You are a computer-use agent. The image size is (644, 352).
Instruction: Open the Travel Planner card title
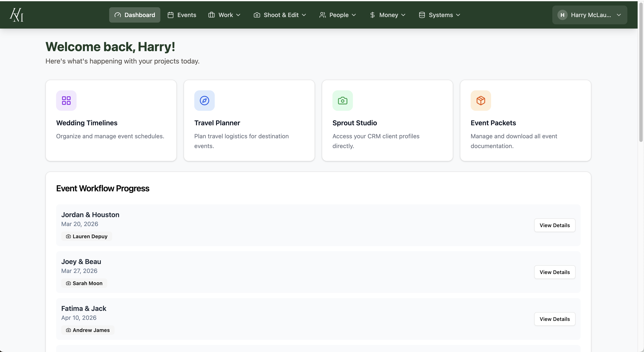[217, 123]
